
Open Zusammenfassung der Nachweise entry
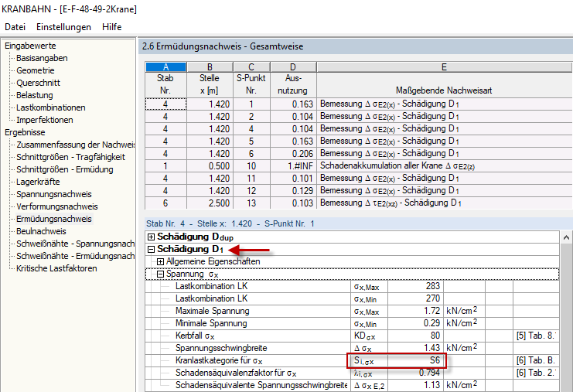[x=75, y=145]
